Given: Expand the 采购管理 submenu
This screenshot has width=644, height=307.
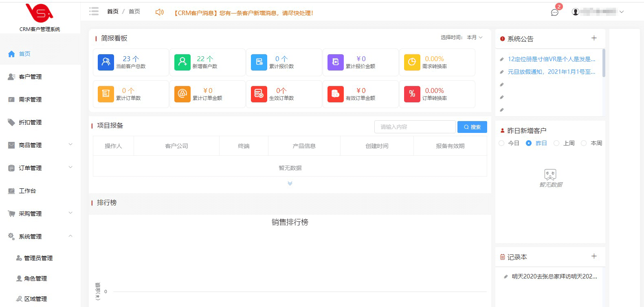Looking at the screenshot, I should coord(70,213).
